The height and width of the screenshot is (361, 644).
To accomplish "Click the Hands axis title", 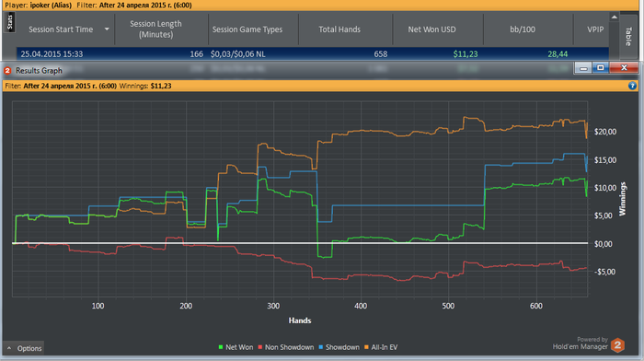I will [x=300, y=320].
